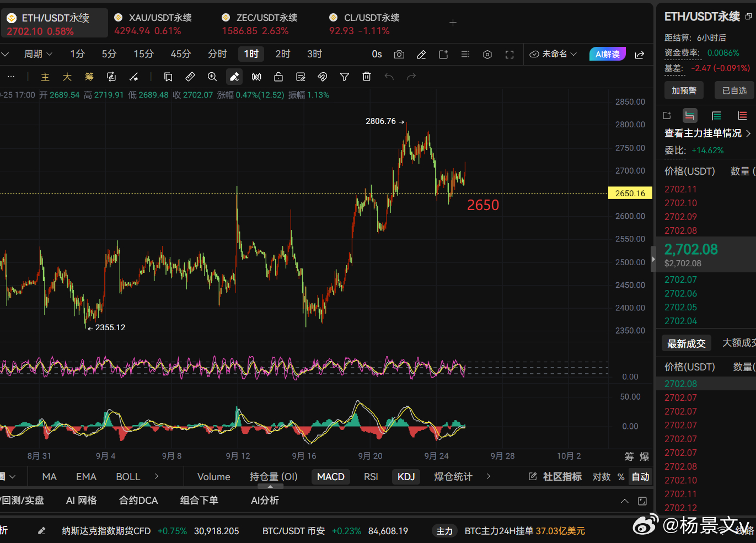Open the list lines icon in top toolbar
Screen dimensions: 756x543
tap(465, 55)
